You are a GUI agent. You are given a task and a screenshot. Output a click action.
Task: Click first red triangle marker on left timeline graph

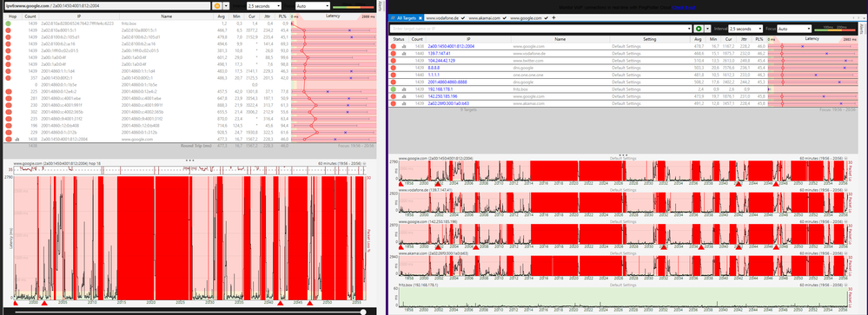point(16,304)
